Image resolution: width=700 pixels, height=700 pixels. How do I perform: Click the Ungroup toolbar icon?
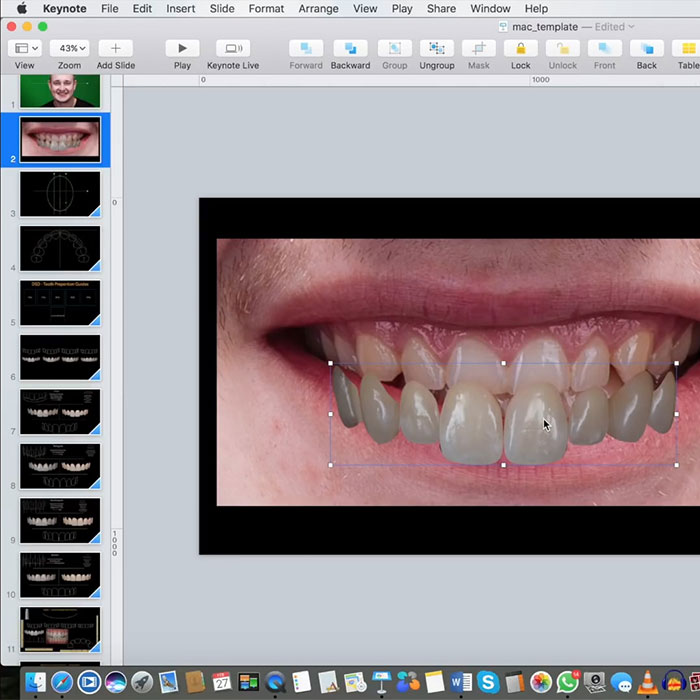click(437, 49)
